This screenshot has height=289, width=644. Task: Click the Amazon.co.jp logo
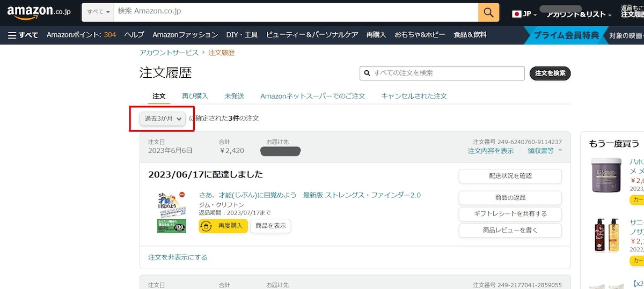(38, 12)
